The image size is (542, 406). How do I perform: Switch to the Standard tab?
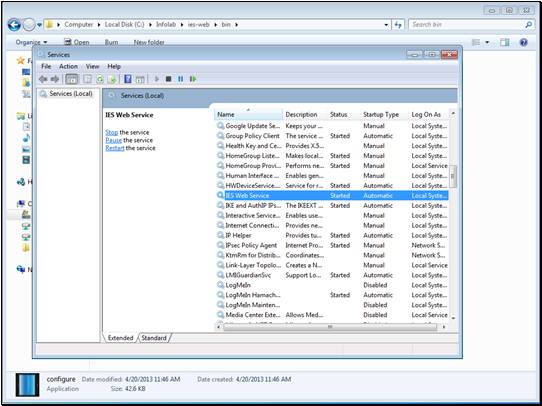(x=154, y=338)
